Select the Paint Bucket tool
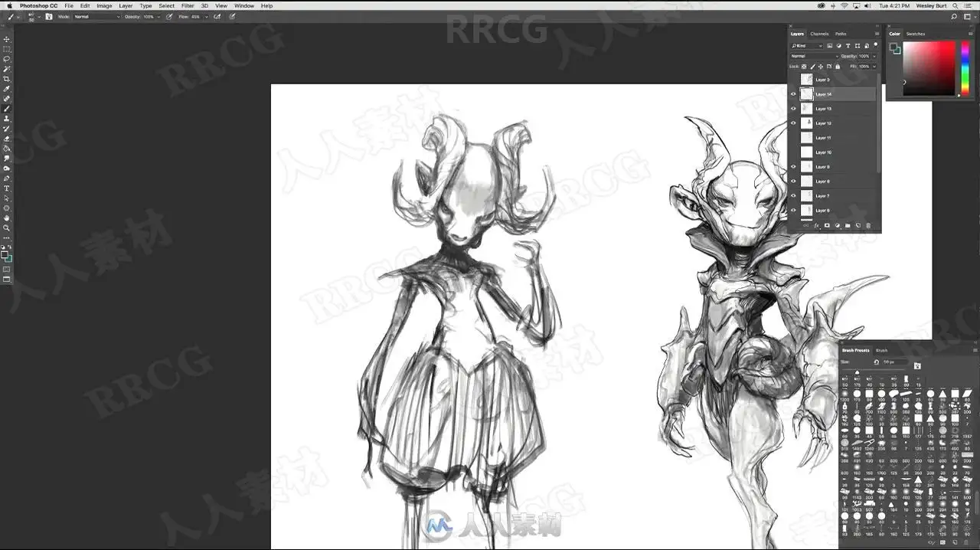This screenshot has width=980, height=550. [x=7, y=149]
